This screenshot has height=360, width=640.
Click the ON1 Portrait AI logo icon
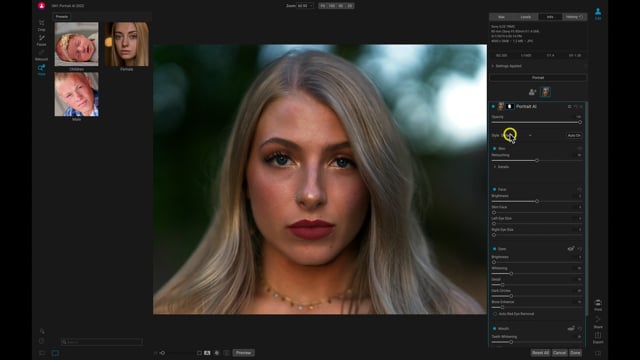[x=42, y=6]
